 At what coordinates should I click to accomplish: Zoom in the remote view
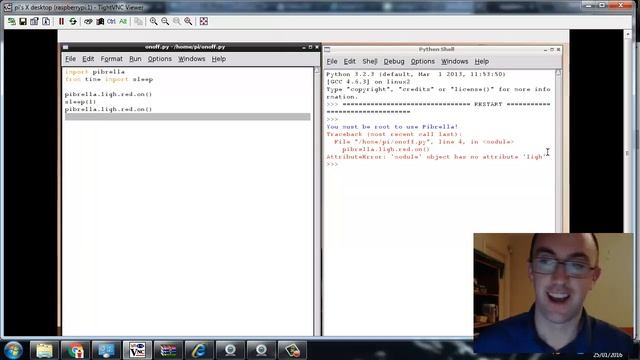(153, 21)
